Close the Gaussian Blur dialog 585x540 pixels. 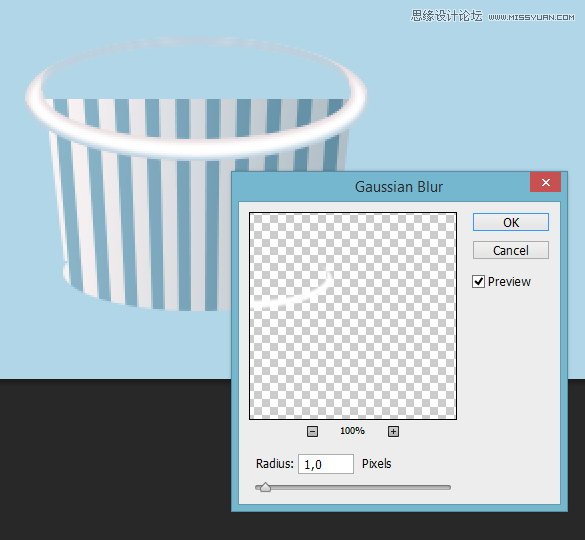[545, 182]
